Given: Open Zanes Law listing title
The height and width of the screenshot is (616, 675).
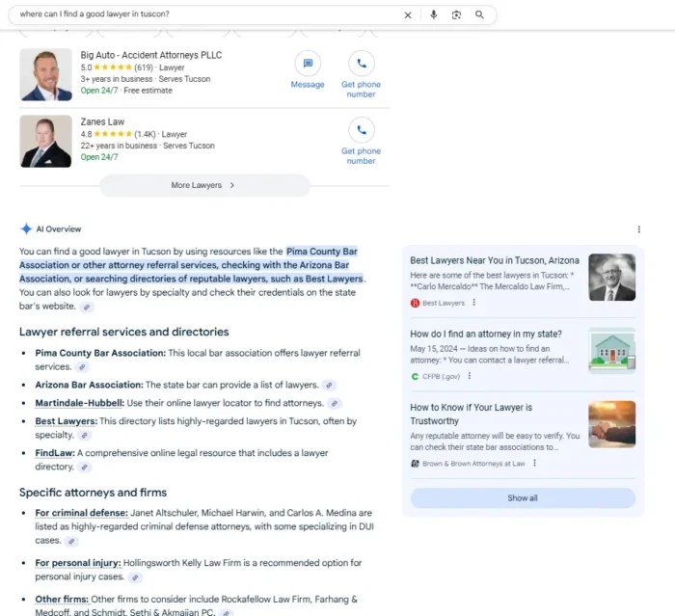Looking at the screenshot, I should (102, 121).
